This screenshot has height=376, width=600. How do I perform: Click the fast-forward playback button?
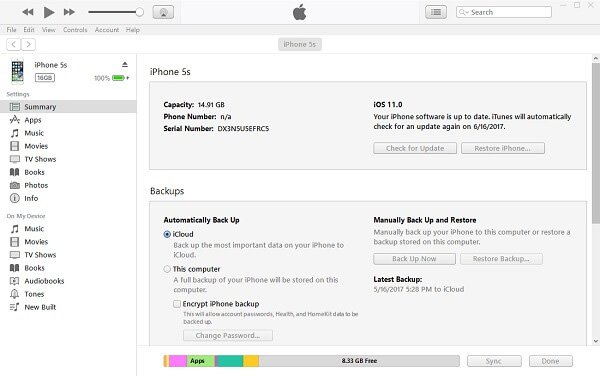tap(69, 12)
